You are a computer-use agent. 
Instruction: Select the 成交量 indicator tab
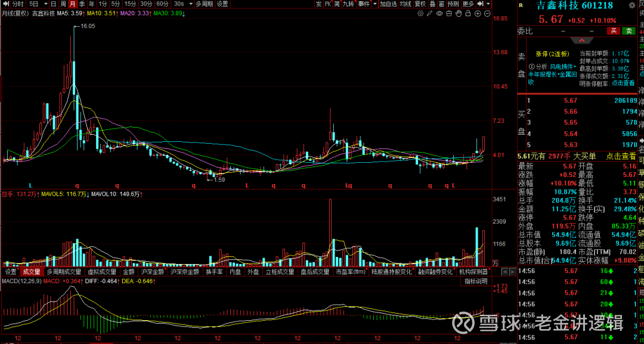tap(32, 272)
